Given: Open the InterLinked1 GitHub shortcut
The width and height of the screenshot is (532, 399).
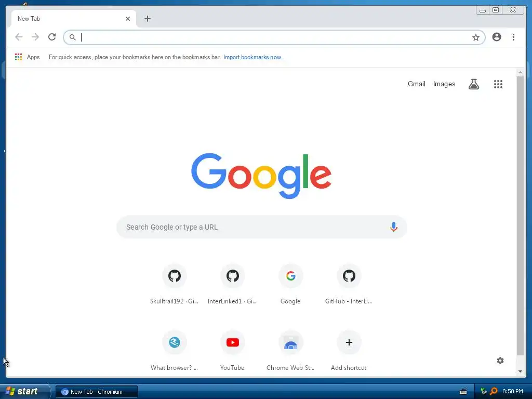Looking at the screenshot, I should [232, 284].
